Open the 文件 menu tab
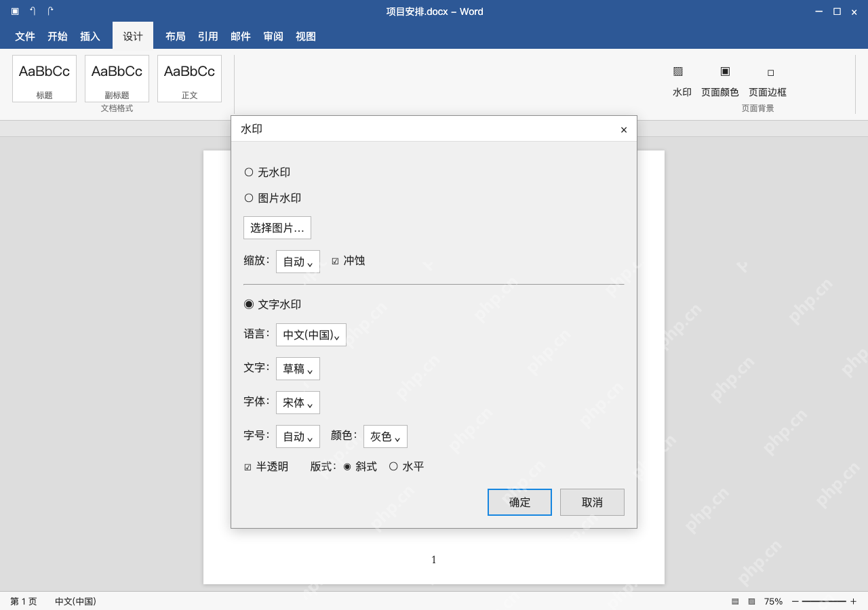Screen dimensions: 868x610 [25, 36]
